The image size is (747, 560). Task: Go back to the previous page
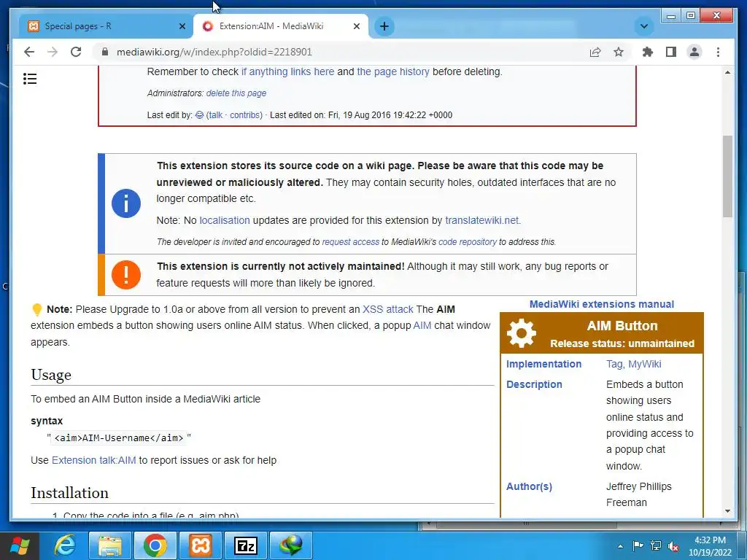pos(29,52)
